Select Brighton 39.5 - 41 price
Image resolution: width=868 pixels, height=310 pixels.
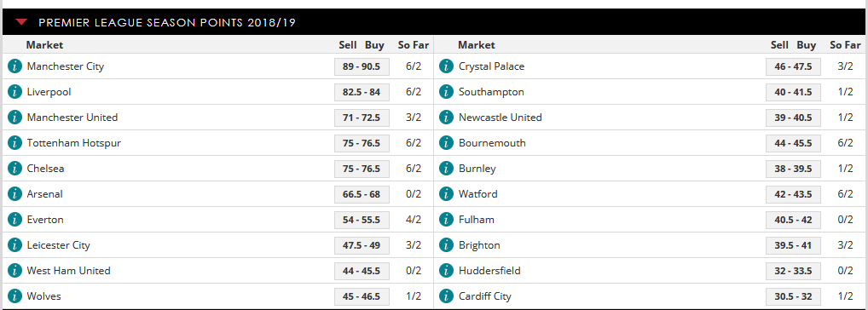793,245
